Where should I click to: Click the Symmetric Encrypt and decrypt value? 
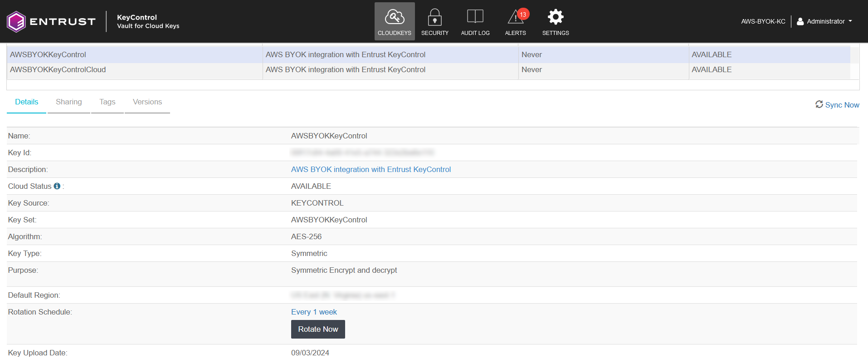[x=344, y=270]
